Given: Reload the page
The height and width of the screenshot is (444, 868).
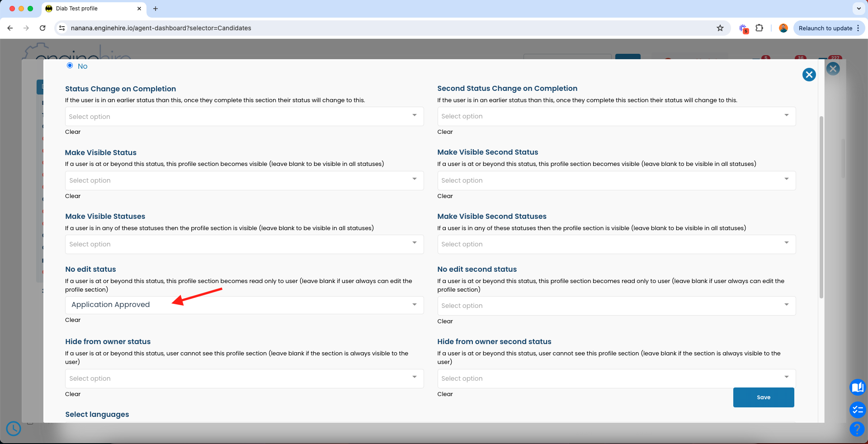Looking at the screenshot, I should [42, 28].
